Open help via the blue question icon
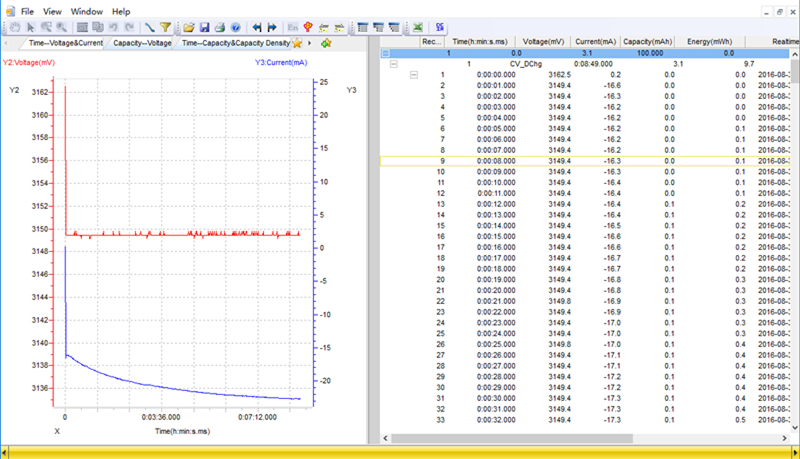 point(235,27)
